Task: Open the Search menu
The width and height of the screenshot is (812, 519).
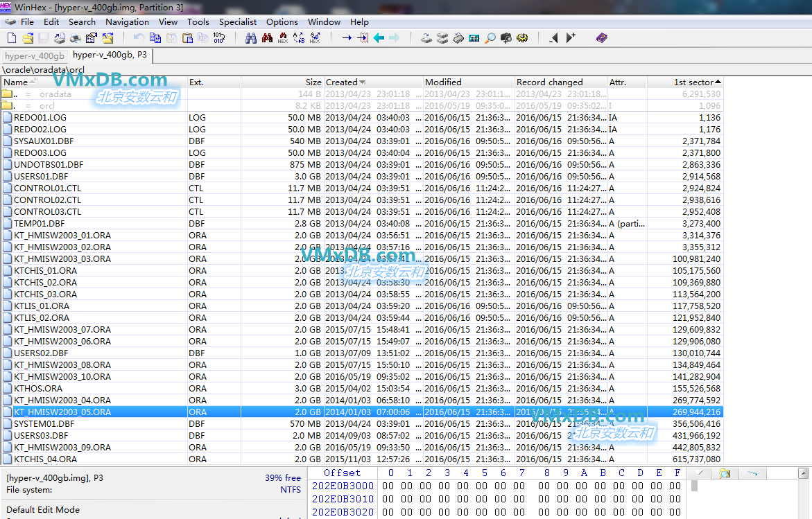Action: 82,21
